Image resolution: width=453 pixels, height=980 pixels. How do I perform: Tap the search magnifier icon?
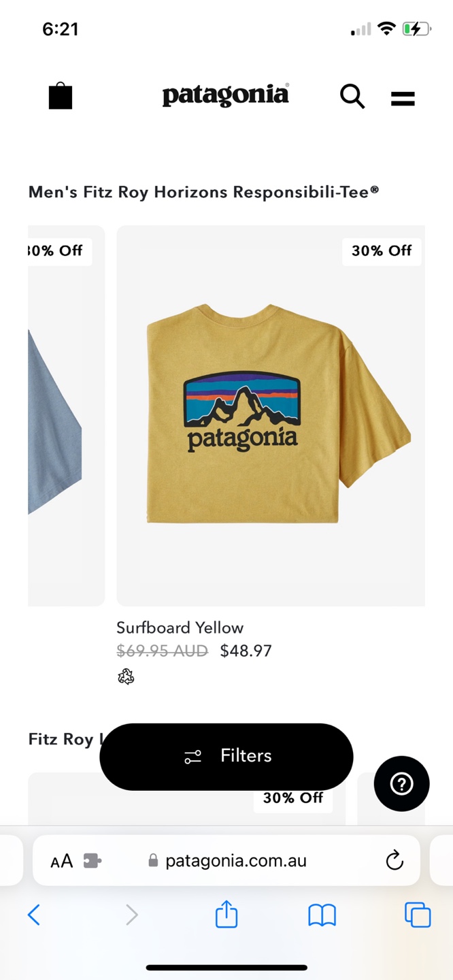[x=352, y=97]
